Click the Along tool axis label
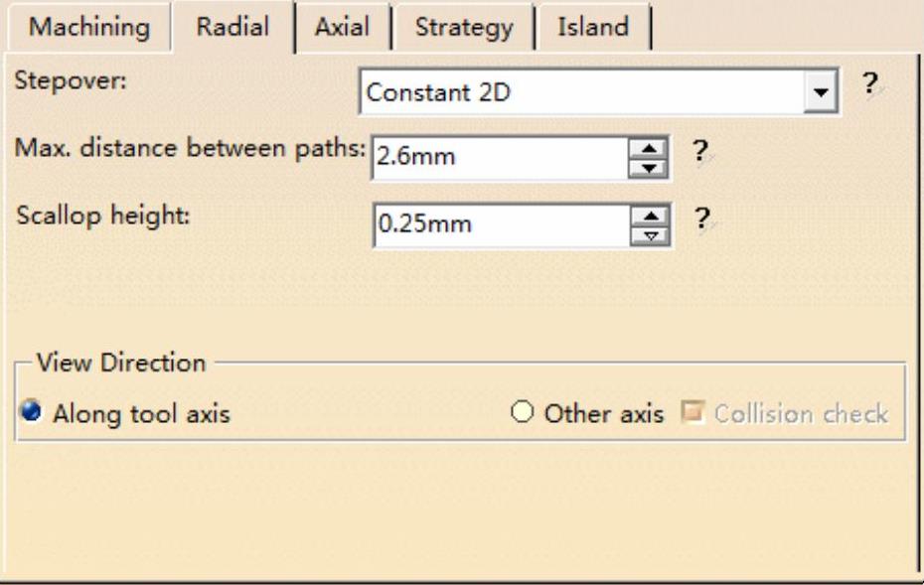 (141, 413)
